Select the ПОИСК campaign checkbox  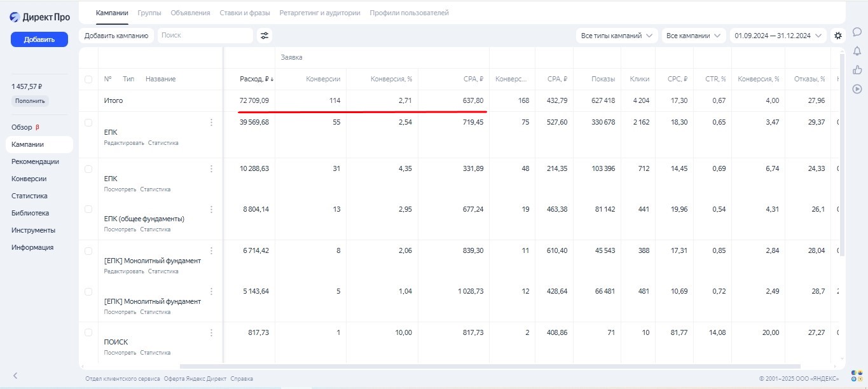click(x=88, y=332)
